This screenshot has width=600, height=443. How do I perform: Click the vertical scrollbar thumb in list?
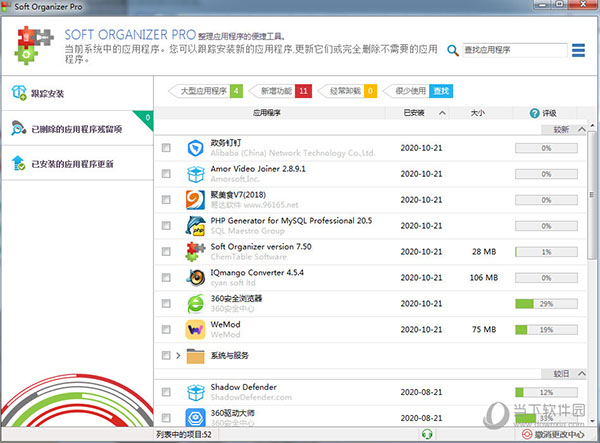(x=592, y=195)
